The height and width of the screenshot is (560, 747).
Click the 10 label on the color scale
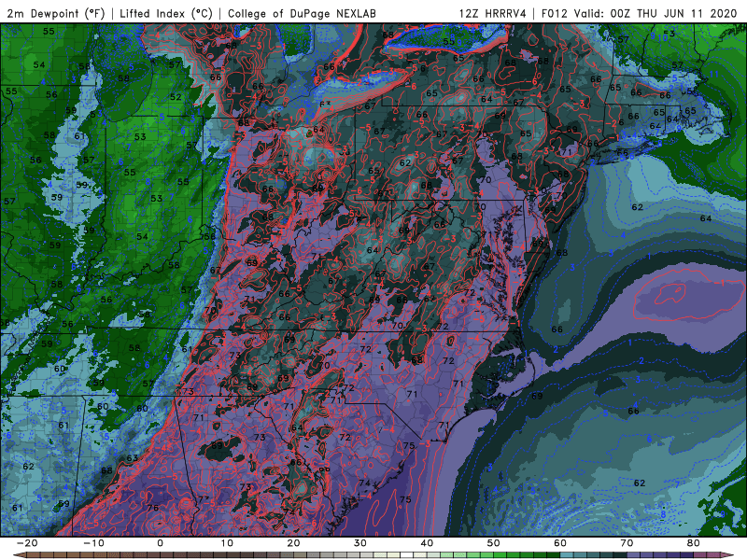click(227, 543)
